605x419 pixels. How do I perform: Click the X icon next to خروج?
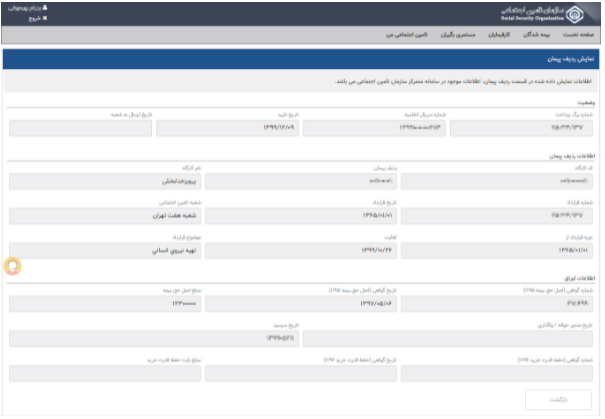click(45, 18)
